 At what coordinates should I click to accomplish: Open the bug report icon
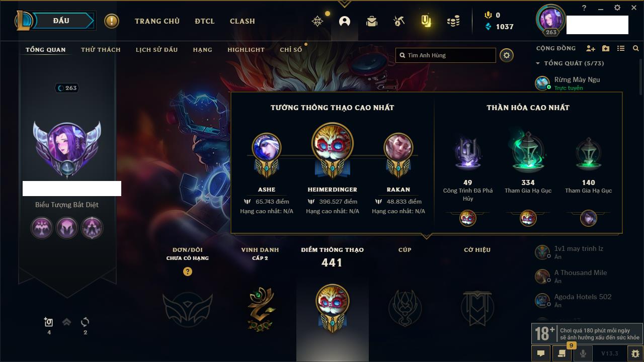[635, 353]
